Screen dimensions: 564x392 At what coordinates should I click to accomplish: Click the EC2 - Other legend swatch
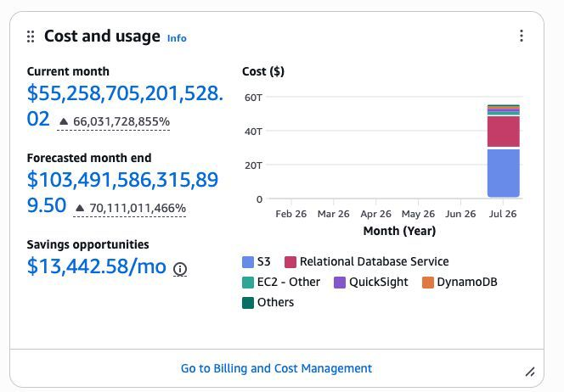tap(248, 283)
